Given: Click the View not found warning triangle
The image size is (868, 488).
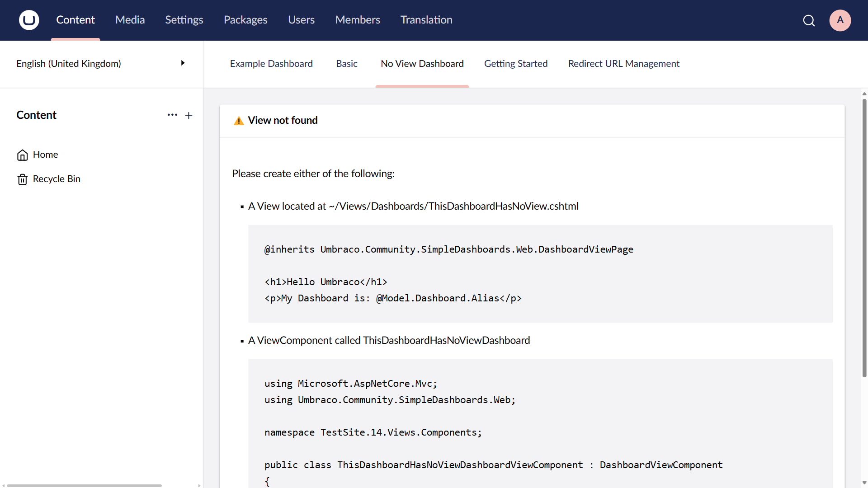Looking at the screenshot, I should [239, 121].
